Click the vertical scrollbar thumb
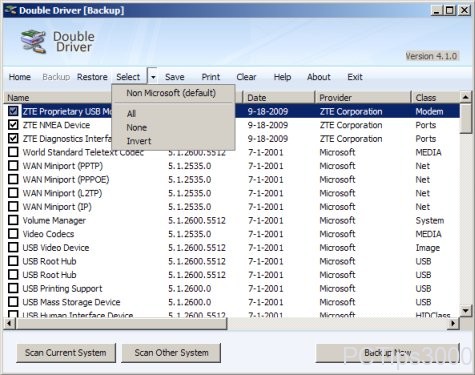This screenshot has height=375, width=475. pyautogui.click(x=466, y=118)
